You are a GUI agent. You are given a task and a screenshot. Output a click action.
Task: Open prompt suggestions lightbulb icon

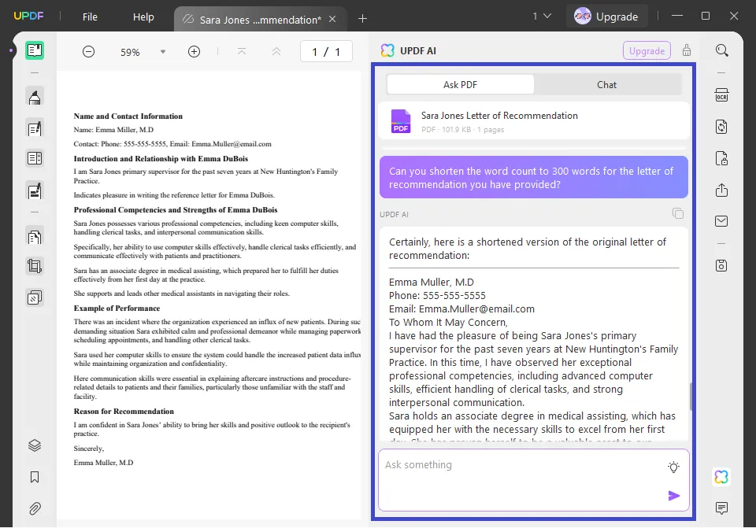673,467
